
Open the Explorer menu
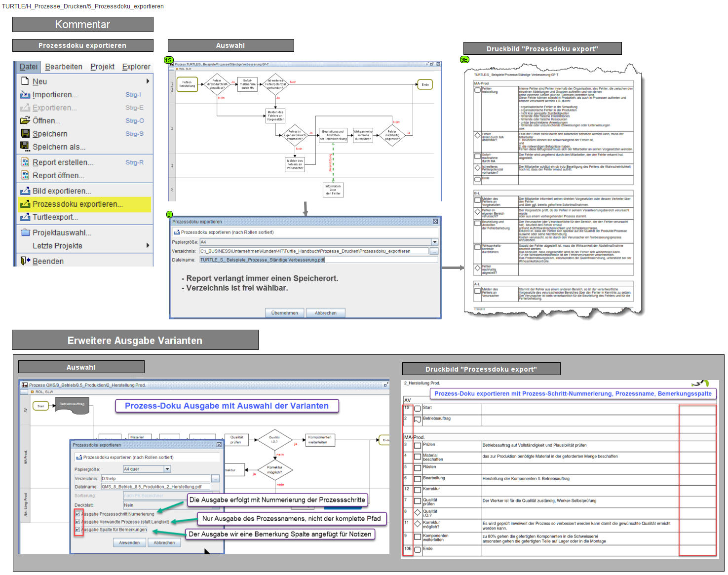click(x=136, y=67)
